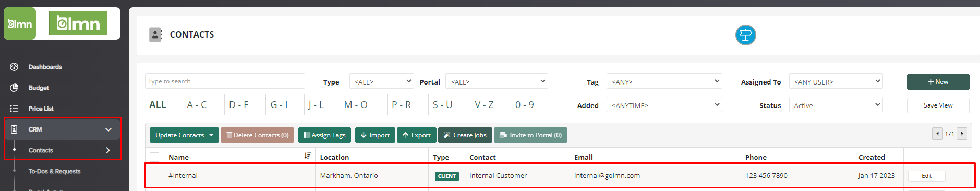
Task: Go to next page arrow
Action: [x=962, y=134]
